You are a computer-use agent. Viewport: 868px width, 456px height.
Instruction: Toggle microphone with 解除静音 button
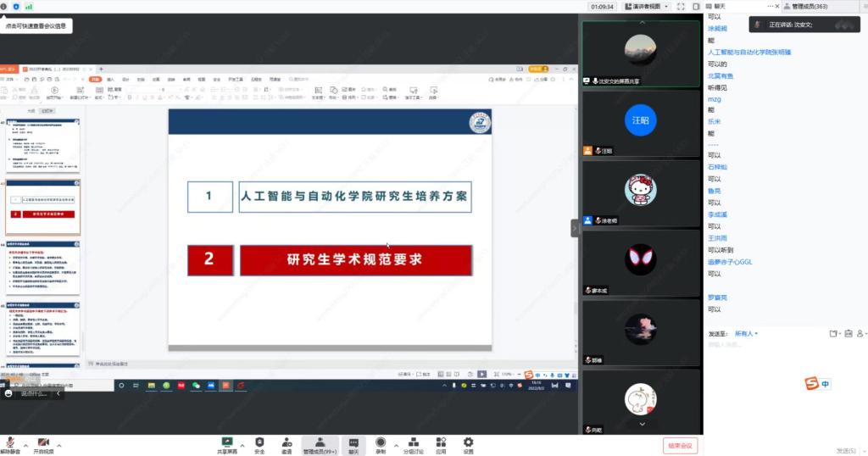pyautogui.click(x=11, y=444)
